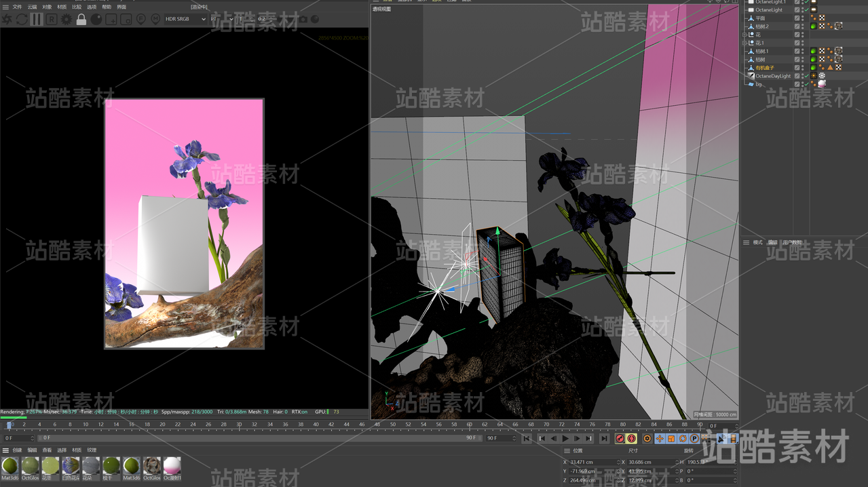Viewport: 868px width, 487px height.
Task: Open the 对象 menu
Action: (x=47, y=7)
